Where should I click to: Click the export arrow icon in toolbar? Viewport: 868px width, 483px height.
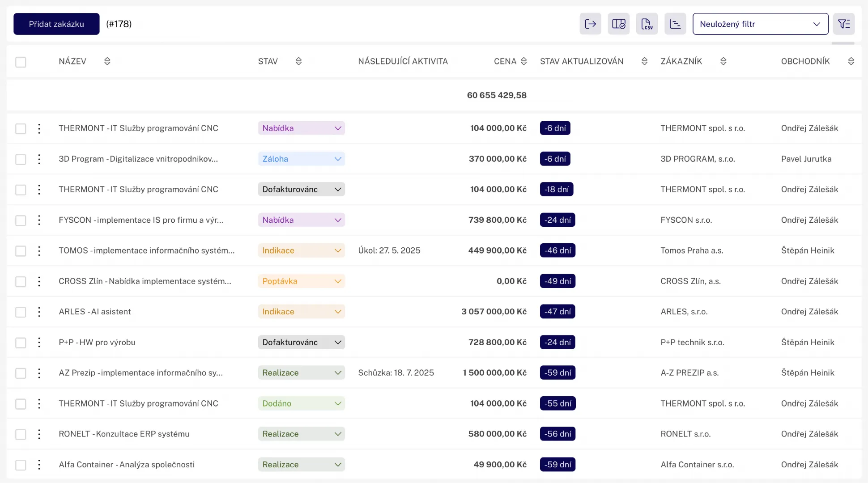[x=590, y=24]
